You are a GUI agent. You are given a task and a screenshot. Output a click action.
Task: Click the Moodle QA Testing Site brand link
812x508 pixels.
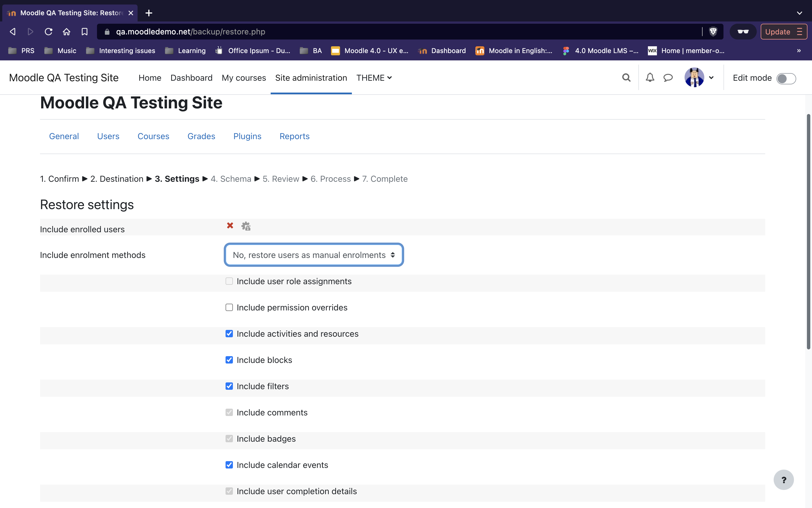point(64,78)
